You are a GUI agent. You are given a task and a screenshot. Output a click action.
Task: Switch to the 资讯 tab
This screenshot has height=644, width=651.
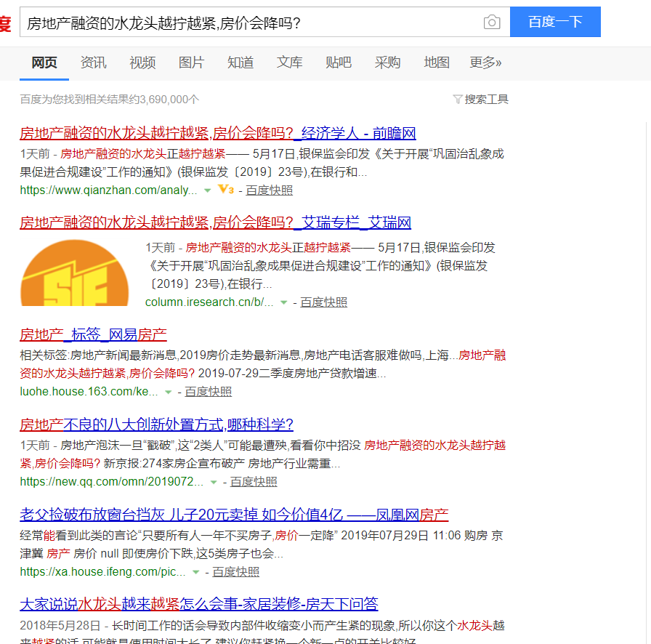coord(94,63)
